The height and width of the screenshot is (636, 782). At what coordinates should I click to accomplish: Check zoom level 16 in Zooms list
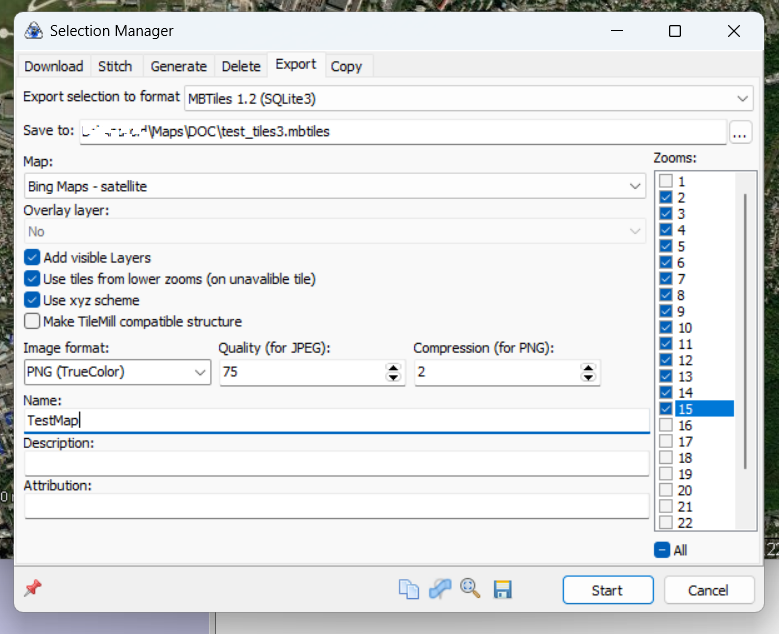(667, 425)
